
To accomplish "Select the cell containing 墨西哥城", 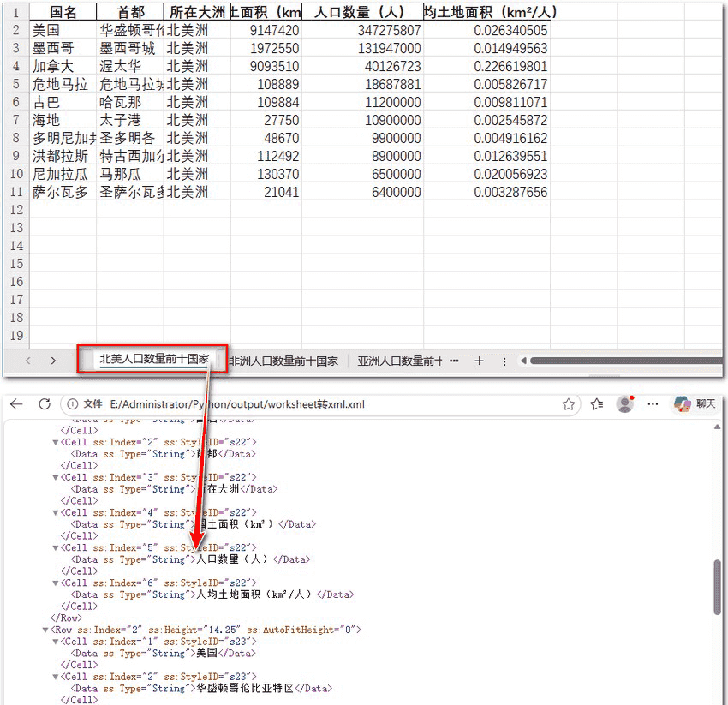I will 130,48.
